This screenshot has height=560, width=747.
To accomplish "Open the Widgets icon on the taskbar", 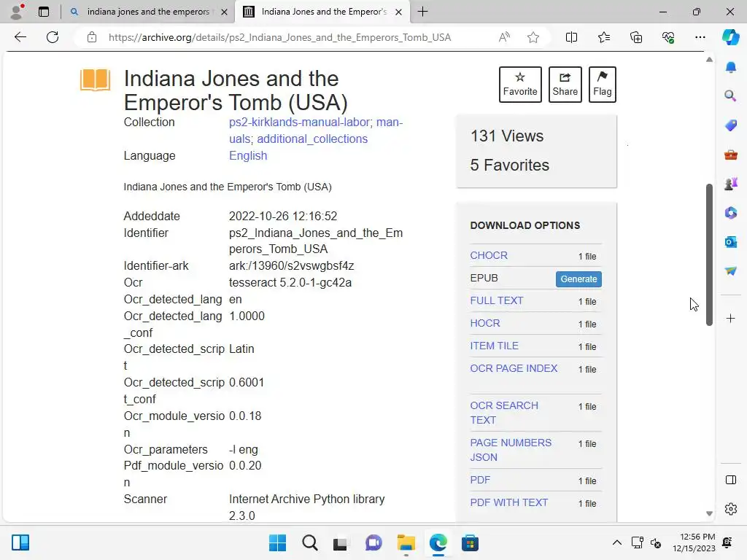I will pyautogui.click(x=20, y=542).
